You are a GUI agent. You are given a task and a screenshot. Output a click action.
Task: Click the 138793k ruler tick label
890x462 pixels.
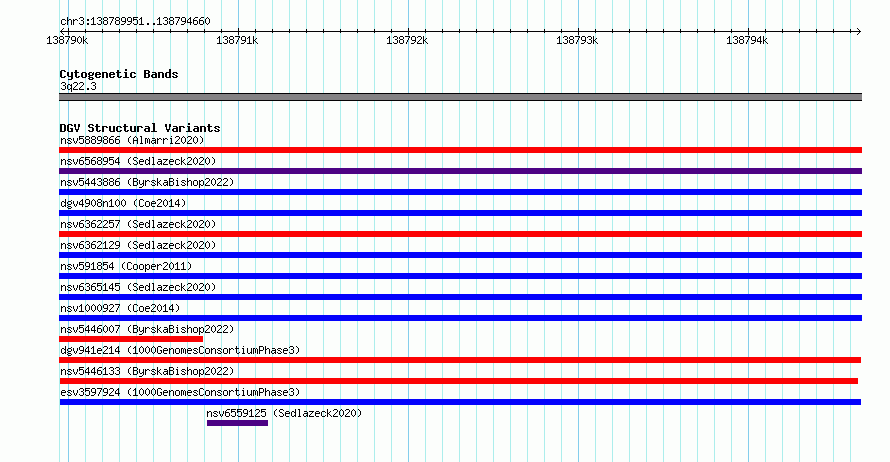(x=577, y=40)
